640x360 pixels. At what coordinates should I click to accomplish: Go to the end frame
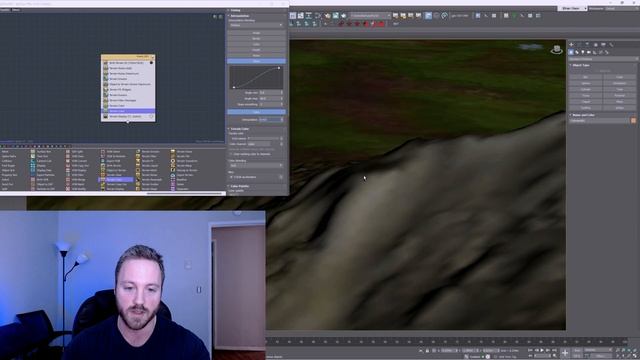tap(554, 350)
